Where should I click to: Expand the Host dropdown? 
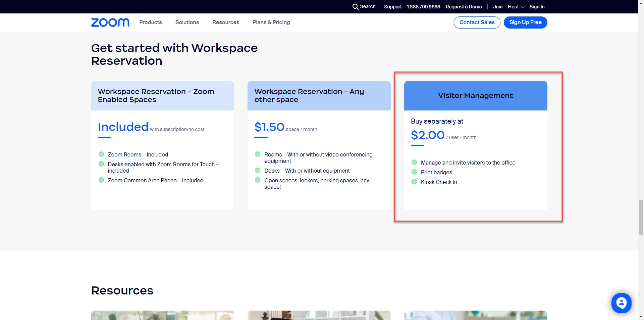tap(516, 7)
